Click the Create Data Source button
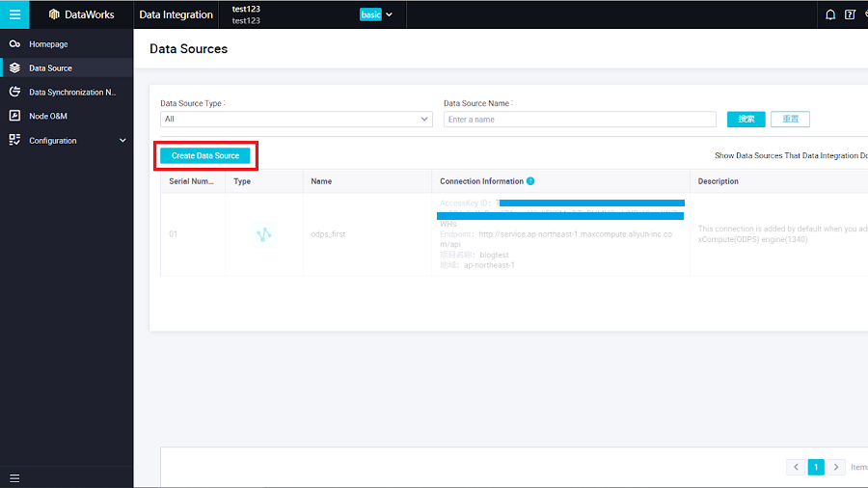Screen dimensions: 868x488 pyautogui.click(x=205, y=155)
